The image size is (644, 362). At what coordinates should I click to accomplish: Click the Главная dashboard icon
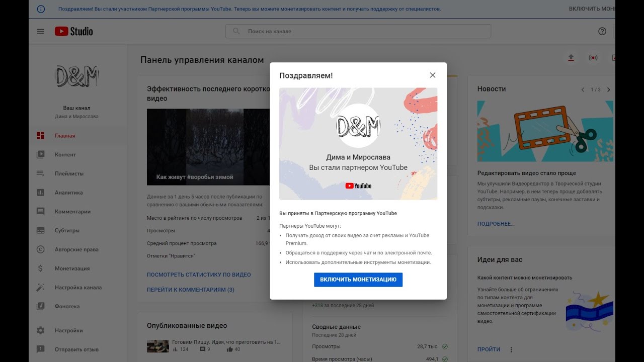(41, 136)
